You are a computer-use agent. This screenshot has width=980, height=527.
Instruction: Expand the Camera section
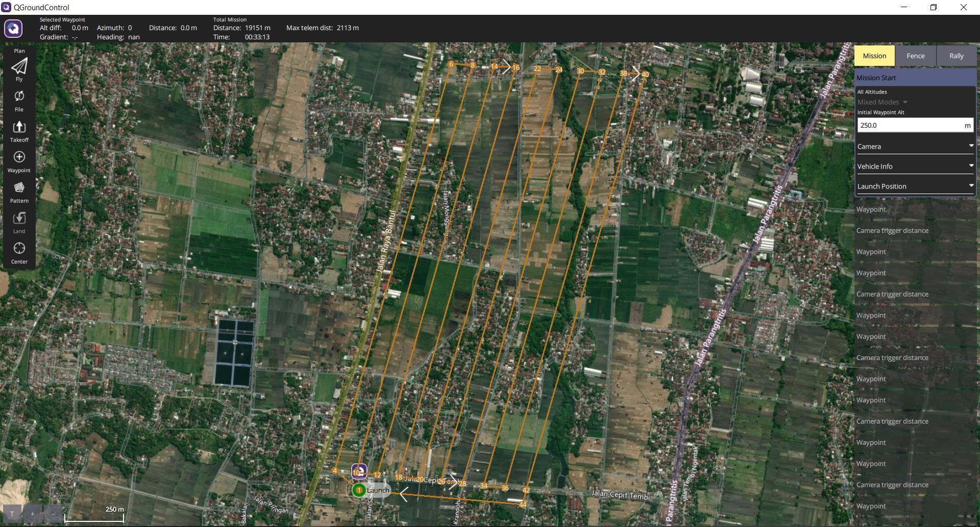point(915,147)
